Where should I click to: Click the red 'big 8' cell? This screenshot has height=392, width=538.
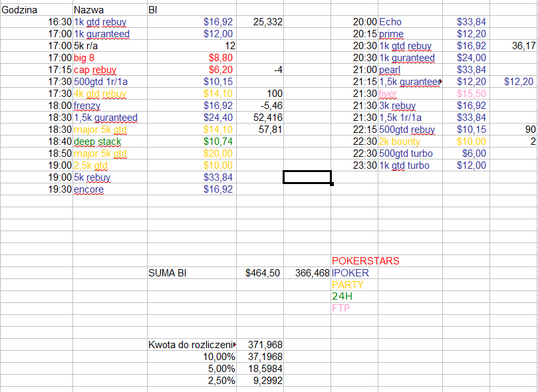[110, 58]
